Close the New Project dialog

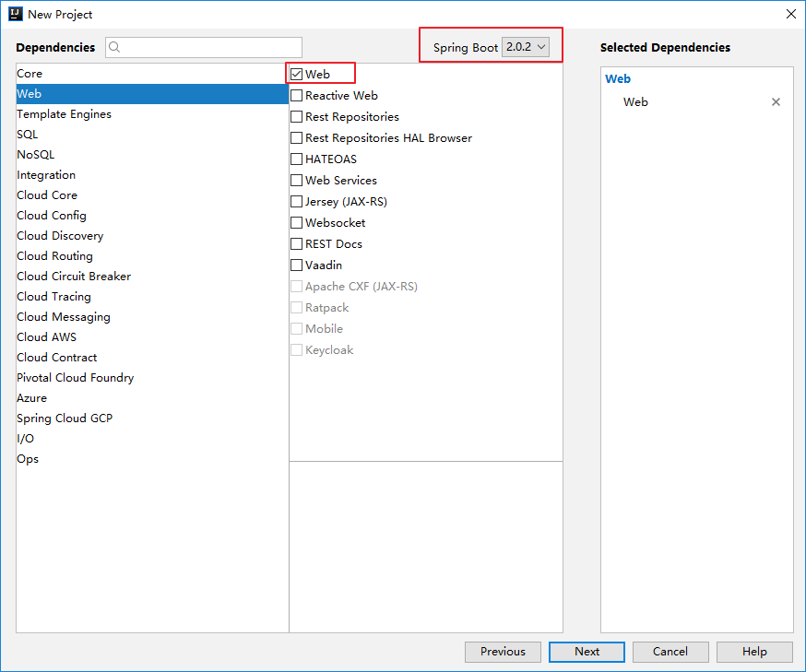[791, 14]
